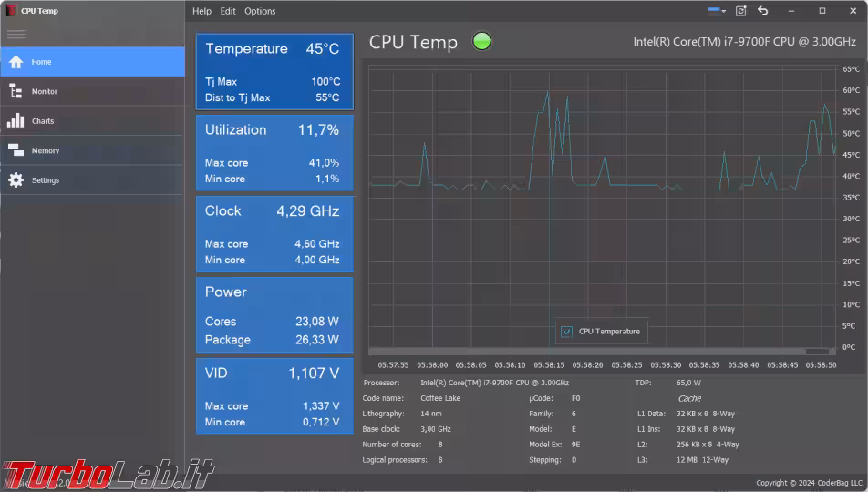Image resolution: width=868 pixels, height=492 pixels.
Task: Click the CPU Temp app logo
Action: point(11,11)
